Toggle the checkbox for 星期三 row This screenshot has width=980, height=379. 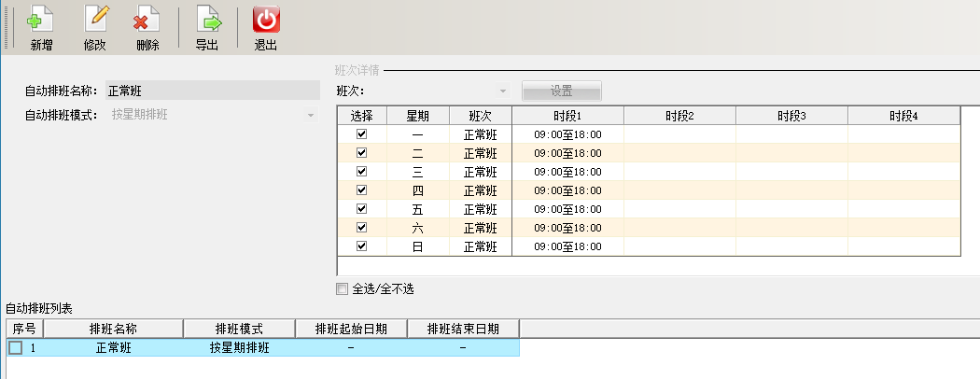pos(362,172)
